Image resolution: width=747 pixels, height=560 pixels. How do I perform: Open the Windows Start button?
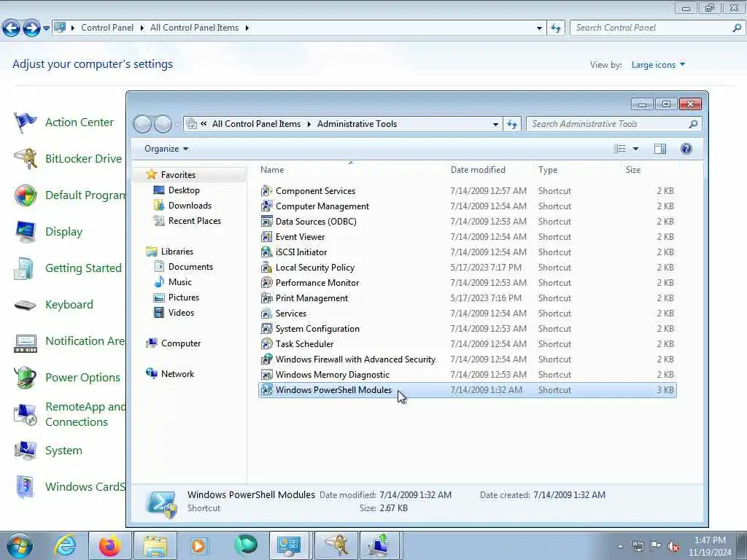click(20, 545)
